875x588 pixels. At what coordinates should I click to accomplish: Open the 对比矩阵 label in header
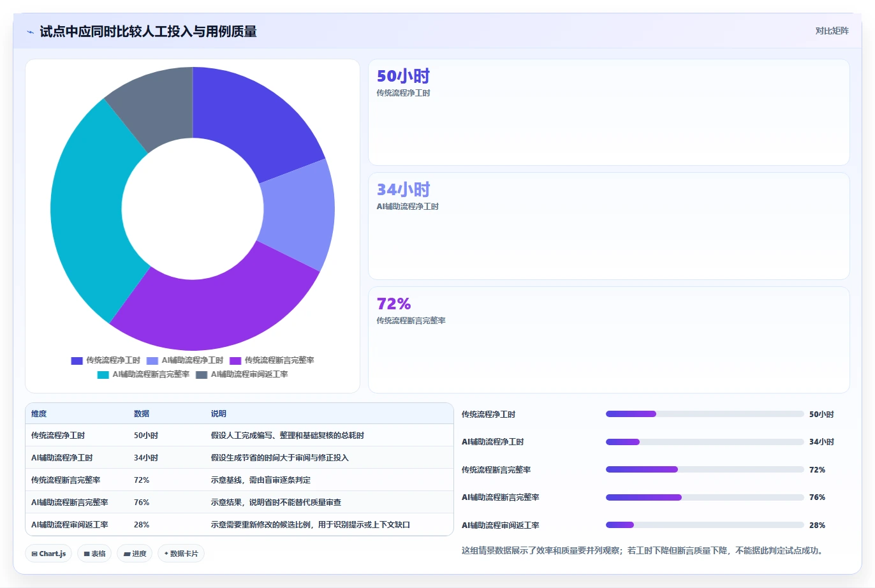[x=832, y=31]
